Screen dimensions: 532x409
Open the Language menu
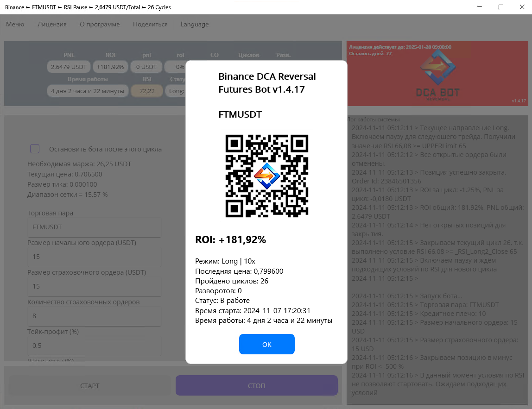pos(195,25)
